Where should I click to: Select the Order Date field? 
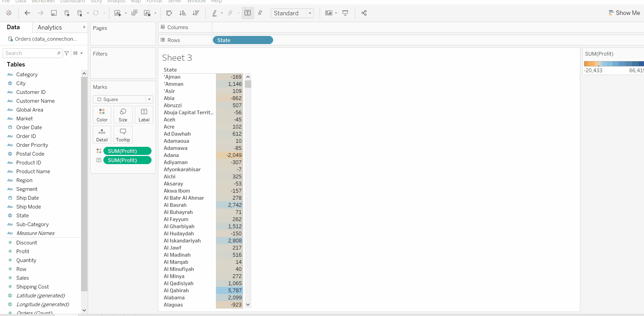(29, 127)
